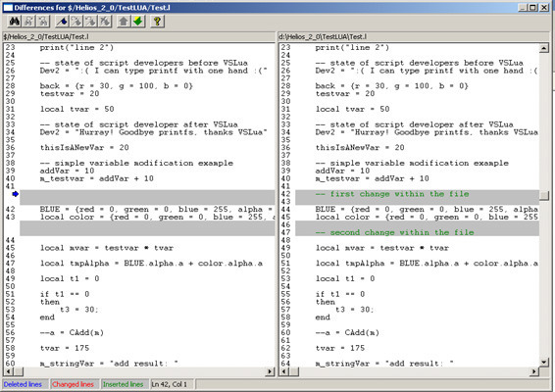
Task: Click '--a = CAdd(m)' in the left pane
Action: click(72, 333)
